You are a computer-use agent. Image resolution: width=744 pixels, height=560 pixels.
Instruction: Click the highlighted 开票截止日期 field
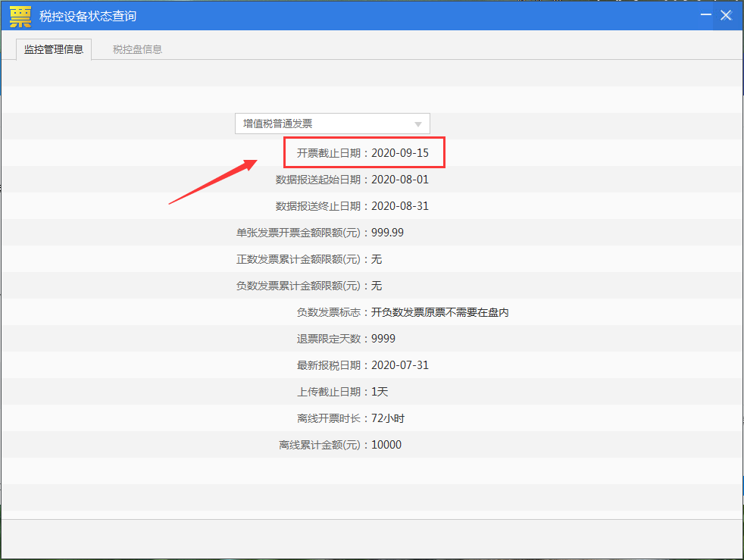click(x=364, y=152)
